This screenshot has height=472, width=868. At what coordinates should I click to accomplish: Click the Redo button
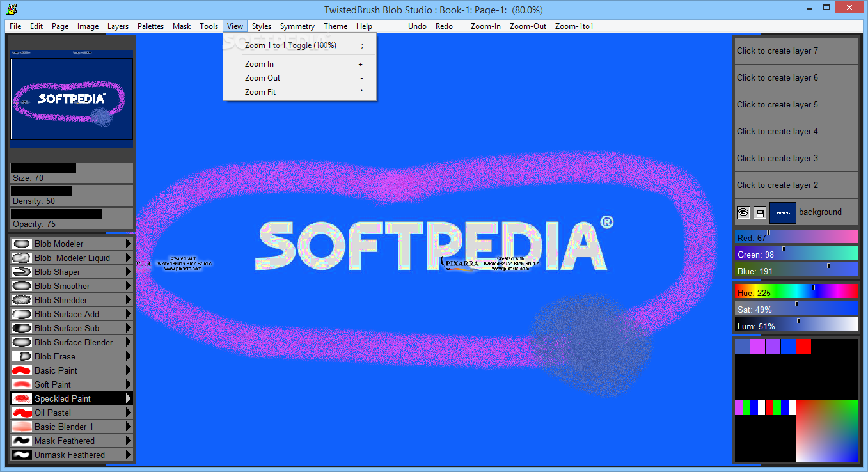444,26
